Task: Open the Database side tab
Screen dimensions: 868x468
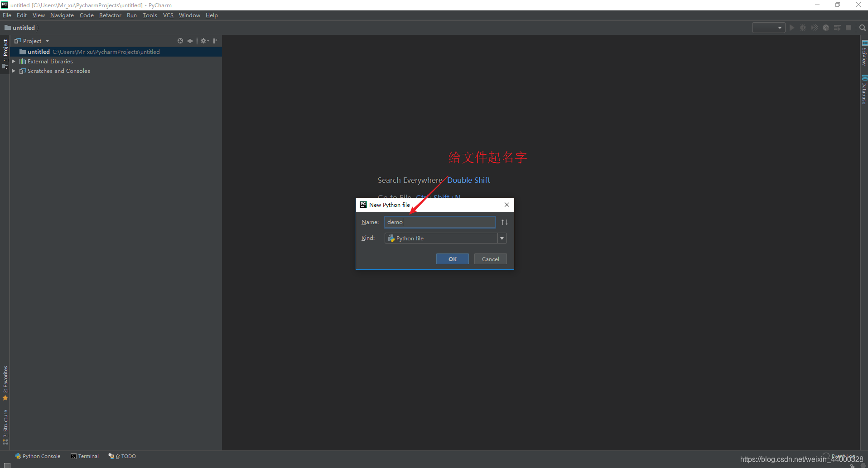Action: coord(864,90)
